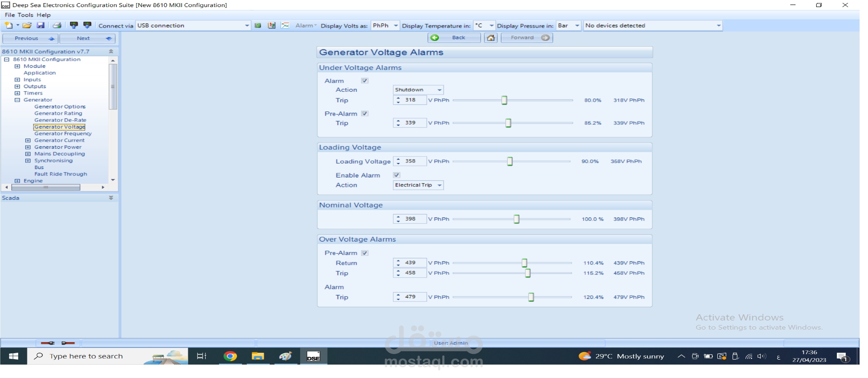Expand the Engine tree node
This screenshot has width=868, height=378.
click(17, 181)
